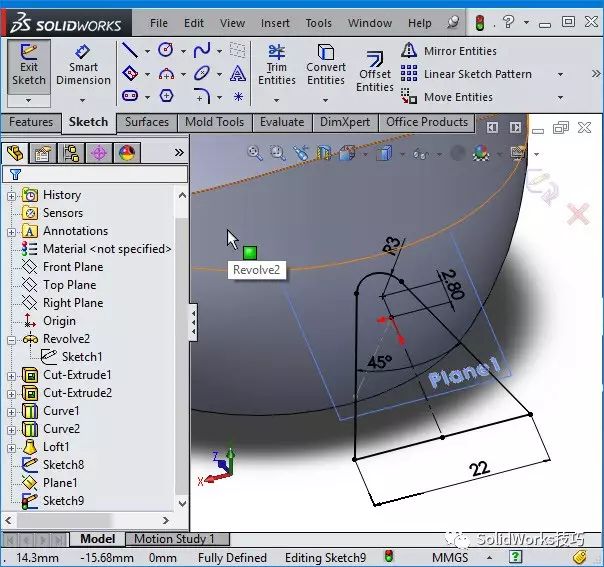
Task: Click the red cancel sketch X corner
Action: [x=578, y=213]
